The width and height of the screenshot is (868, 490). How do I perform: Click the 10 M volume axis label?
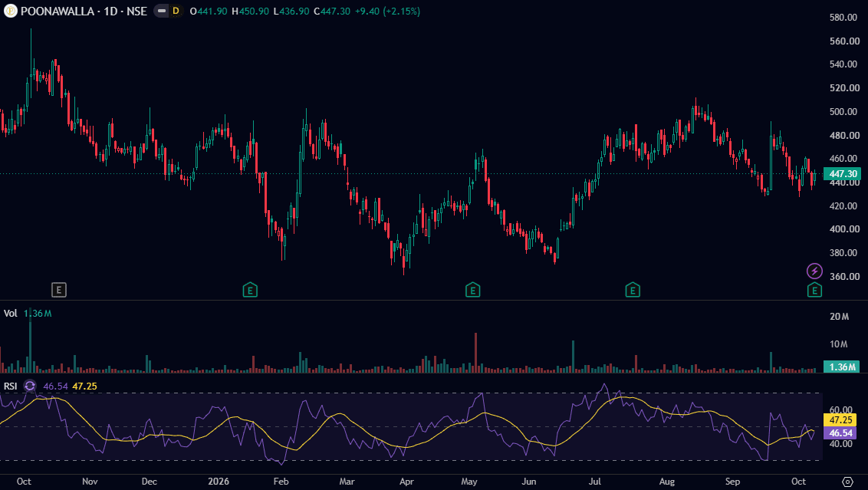click(839, 344)
